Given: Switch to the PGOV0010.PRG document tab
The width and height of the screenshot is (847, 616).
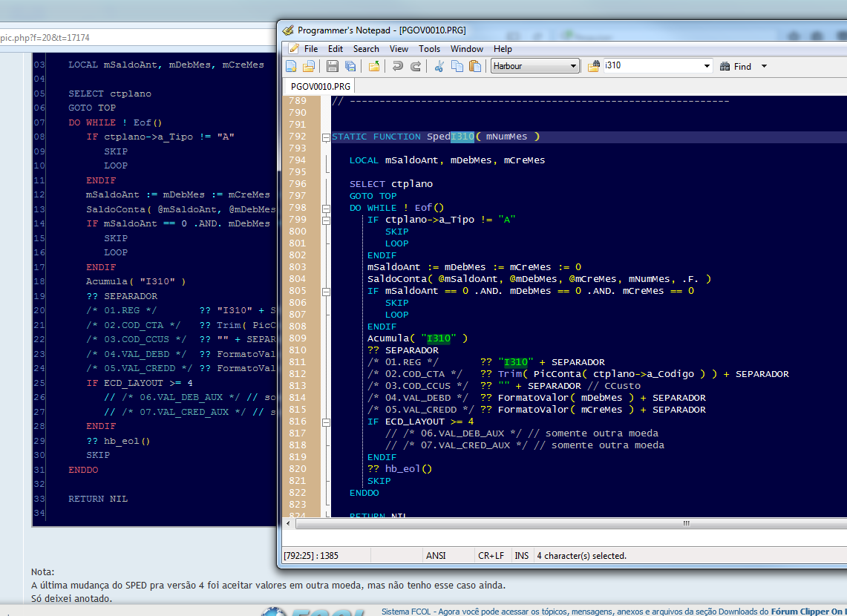Looking at the screenshot, I should 321,86.
